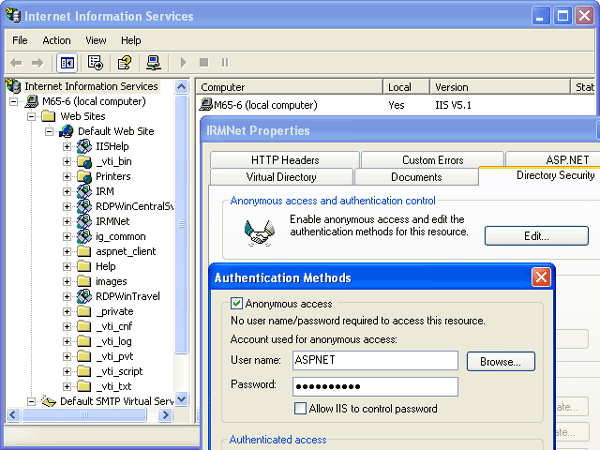Switch to the ASP.NET tab
The width and height of the screenshot is (600, 450).
pos(553,160)
